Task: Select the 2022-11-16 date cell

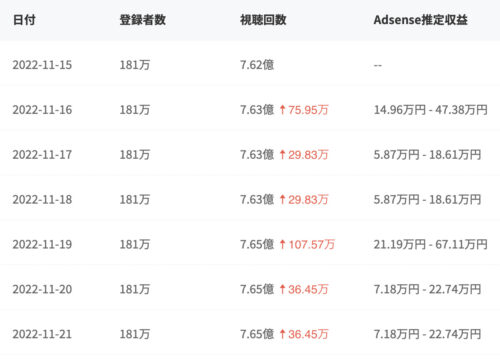Action: click(42, 110)
